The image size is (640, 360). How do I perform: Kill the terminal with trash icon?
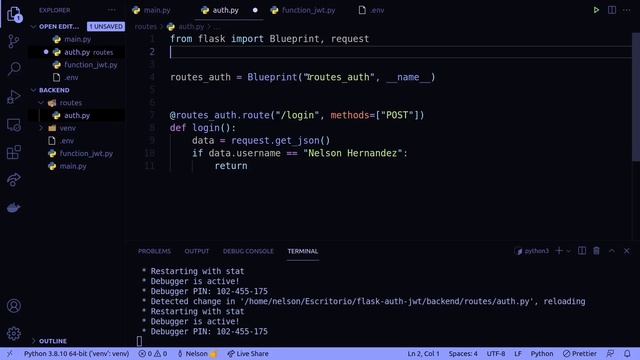click(596, 251)
